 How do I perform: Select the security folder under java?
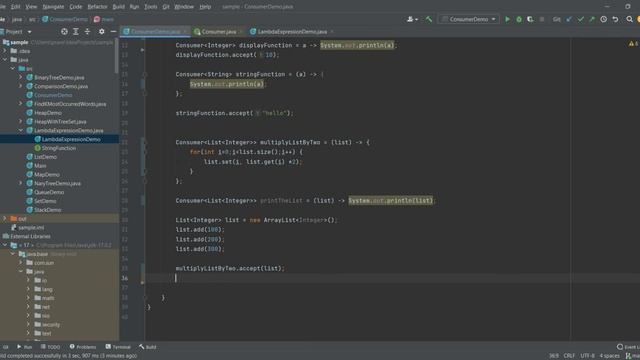pyautogui.click(x=51, y=325)
